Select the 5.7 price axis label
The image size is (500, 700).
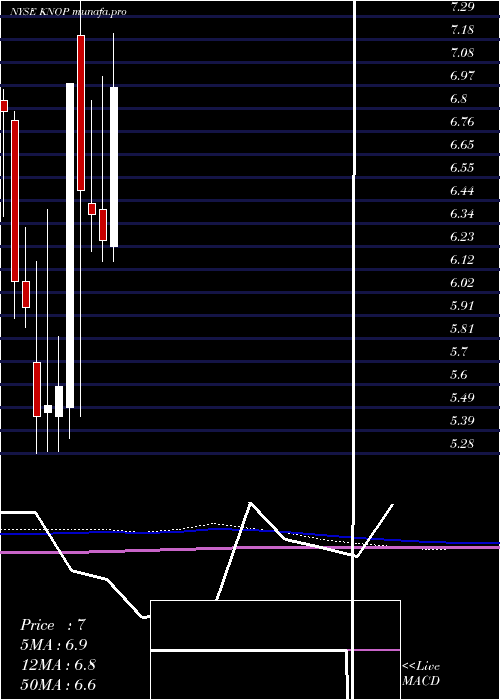click(458, 352)
